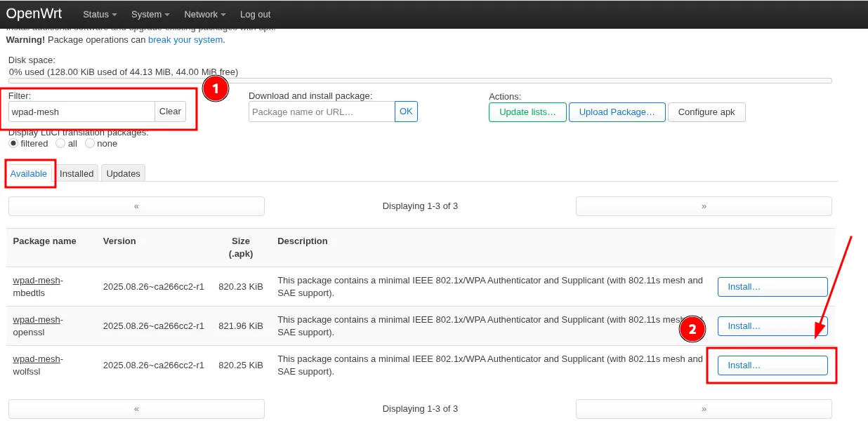Expand the Network dropdown menu

click(x=204, y=14)
